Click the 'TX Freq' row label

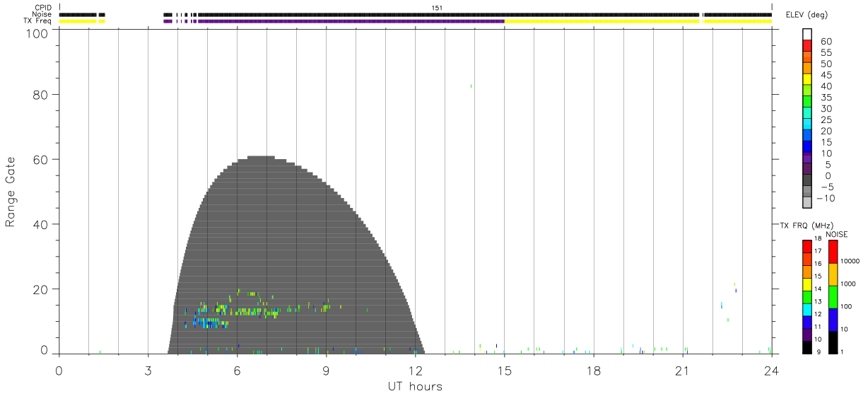tap(39, 21)
